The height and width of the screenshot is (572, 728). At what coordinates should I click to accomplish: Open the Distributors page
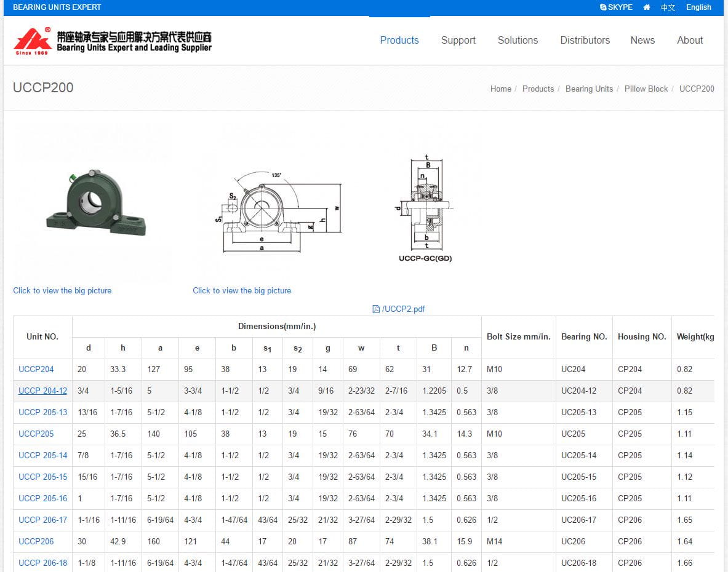point(585,40)
